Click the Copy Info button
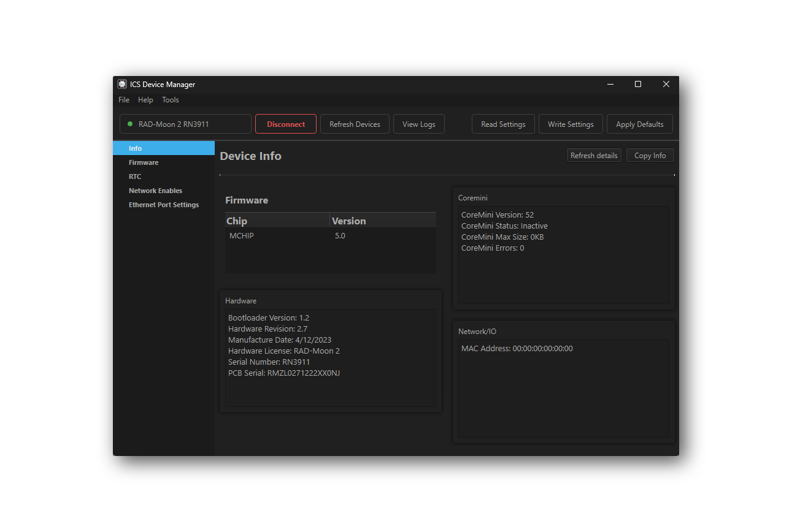 click(x=650, y=156)
